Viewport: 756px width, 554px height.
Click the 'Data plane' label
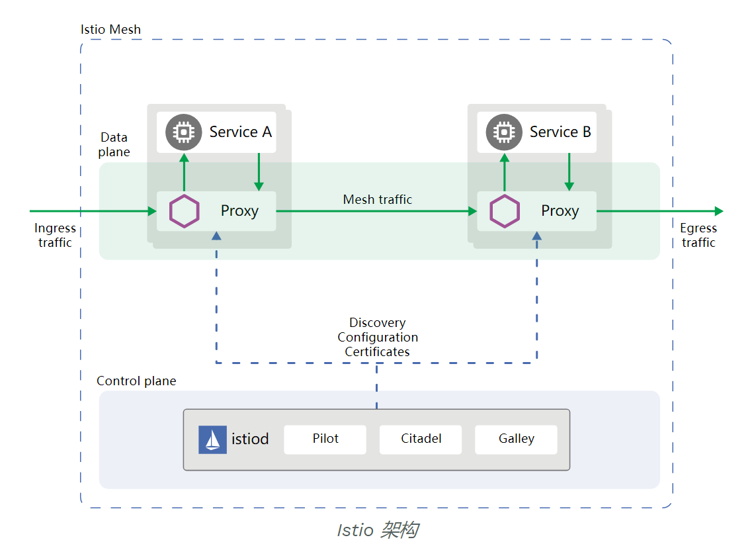[x=114, y=144]
